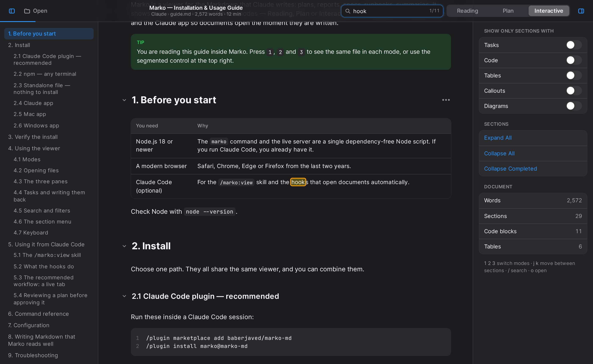Open '5.2 What the hooks do'

[x=49, y=266]
